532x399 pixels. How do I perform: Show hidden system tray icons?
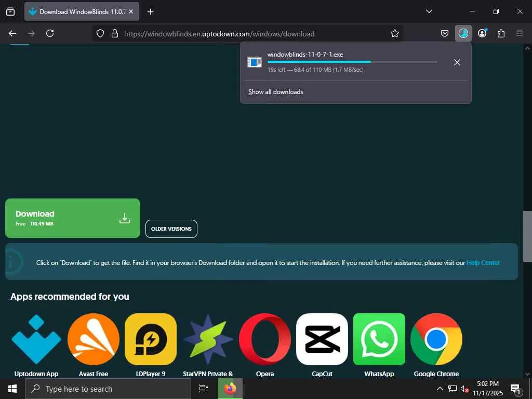point(440,389)
